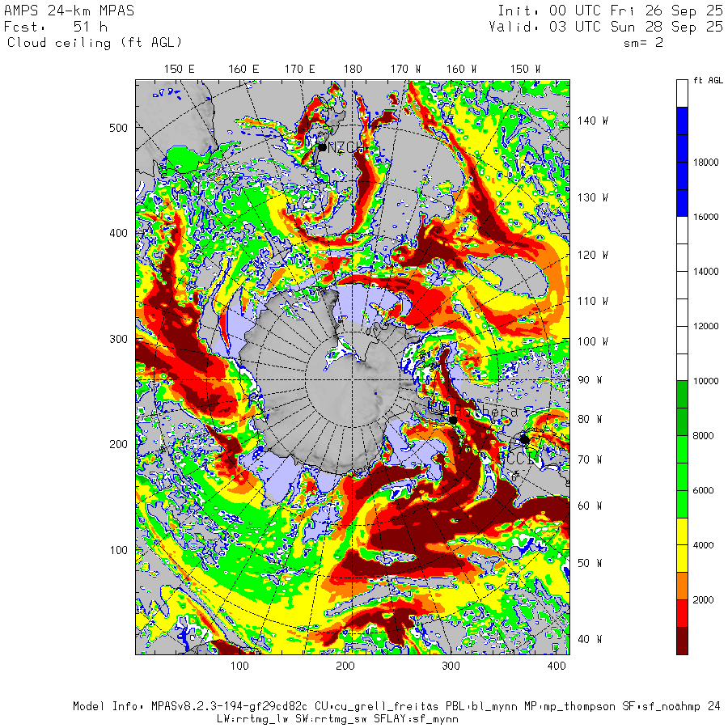The width and height of the screenshot is (728, 728).
Task: Click the 'Init: 00 UTC Fri 26 Sep 25' text
Action: pos(610,11)
